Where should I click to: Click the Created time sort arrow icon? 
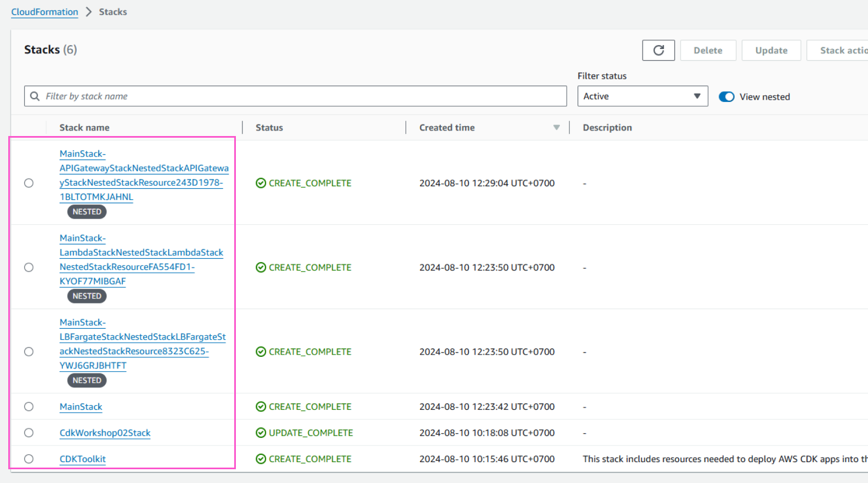pos(557,127)
